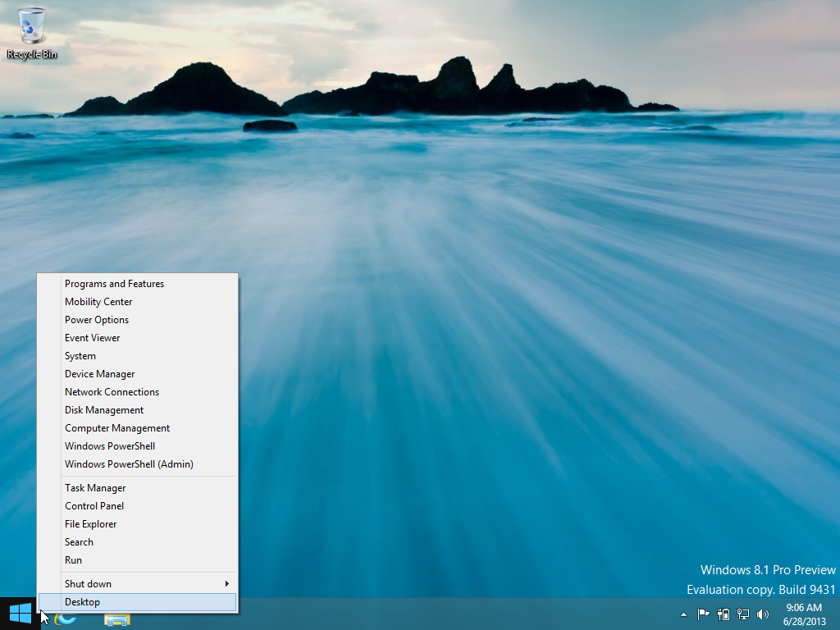Select Windows PowerShell (Admin) entry

(129, 464)
